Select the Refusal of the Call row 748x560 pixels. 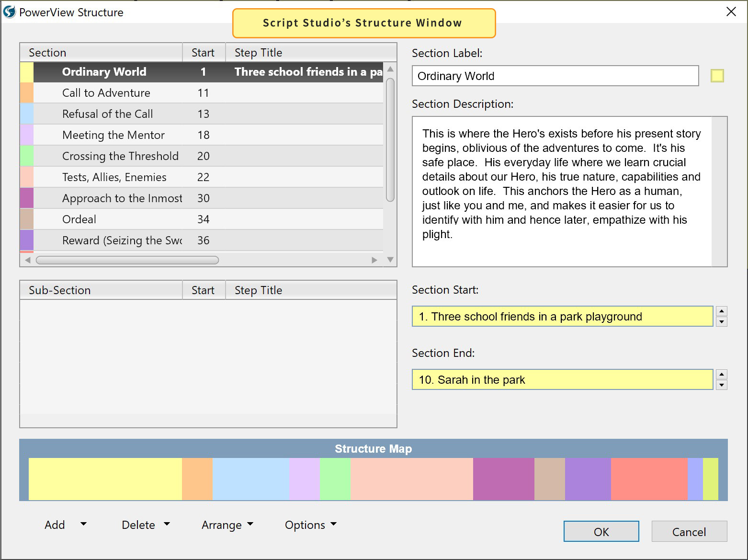tap(202, 114)
